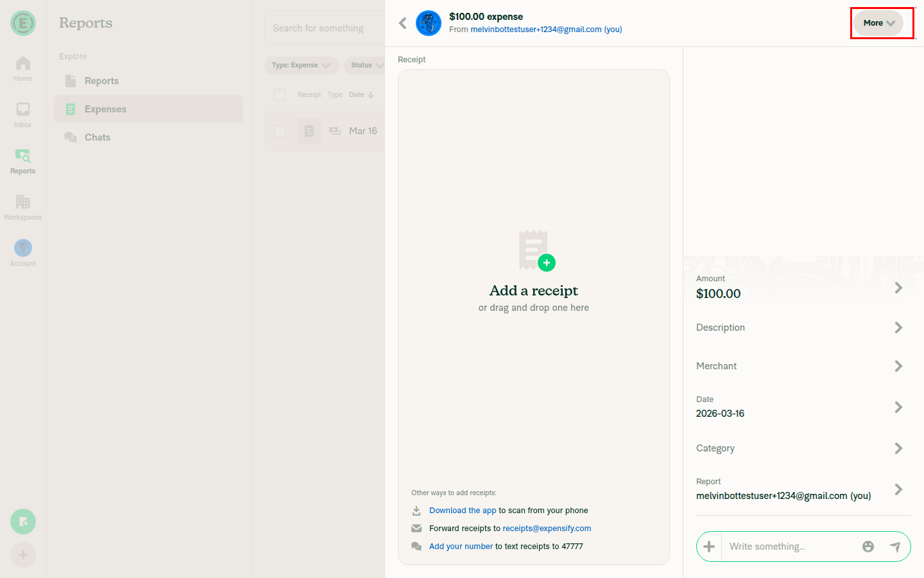Select Reports in the Explore menu

tap(101, 81)
